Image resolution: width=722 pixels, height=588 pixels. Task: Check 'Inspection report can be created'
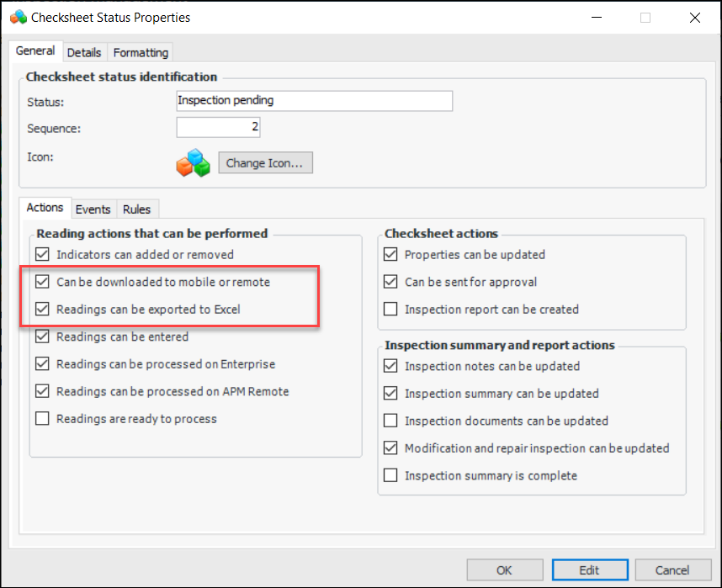click(390, 310)
